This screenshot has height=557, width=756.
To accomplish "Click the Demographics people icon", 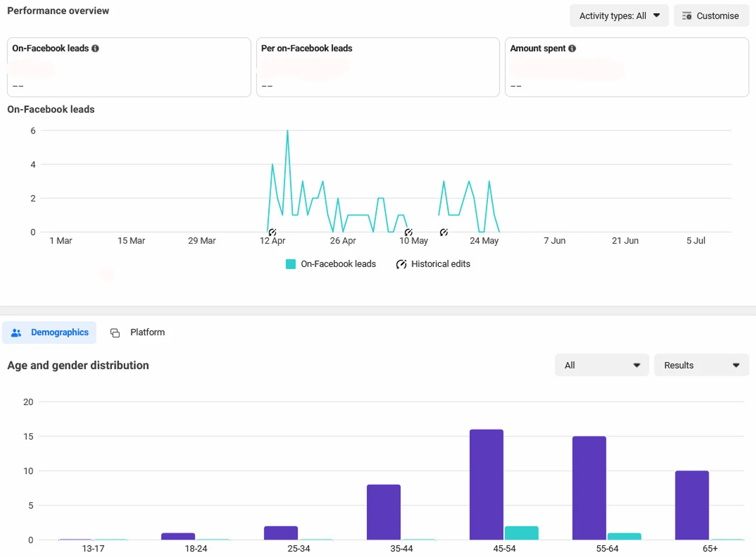I will 16,333.
